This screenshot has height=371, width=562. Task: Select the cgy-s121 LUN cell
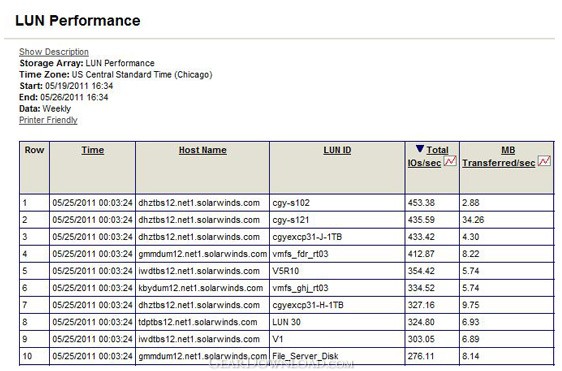337,220
